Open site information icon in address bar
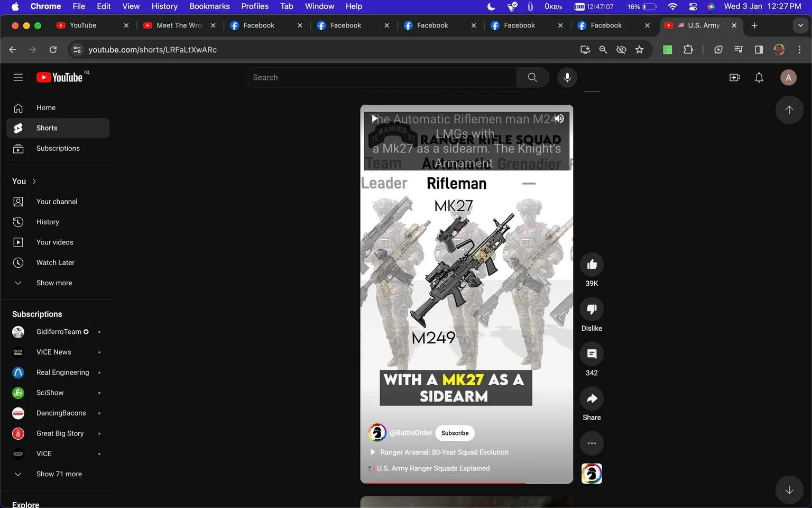Viewport: 812px width, 508px height. pos(77,50)
